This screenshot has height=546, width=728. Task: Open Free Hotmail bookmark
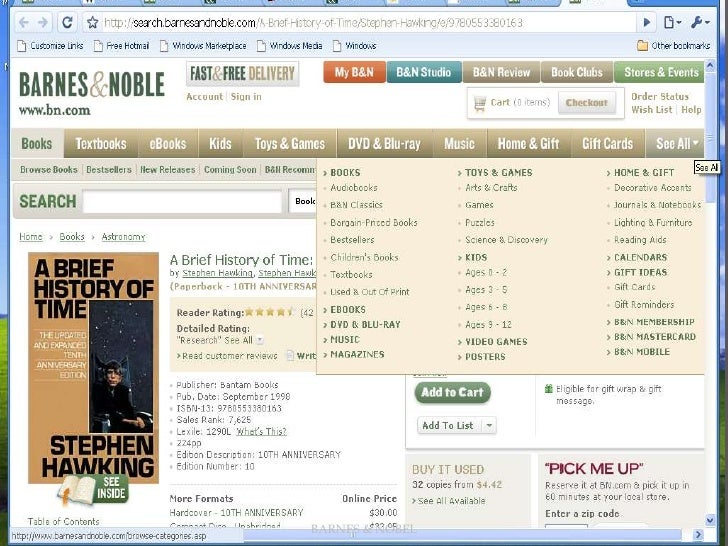(122, 46)
